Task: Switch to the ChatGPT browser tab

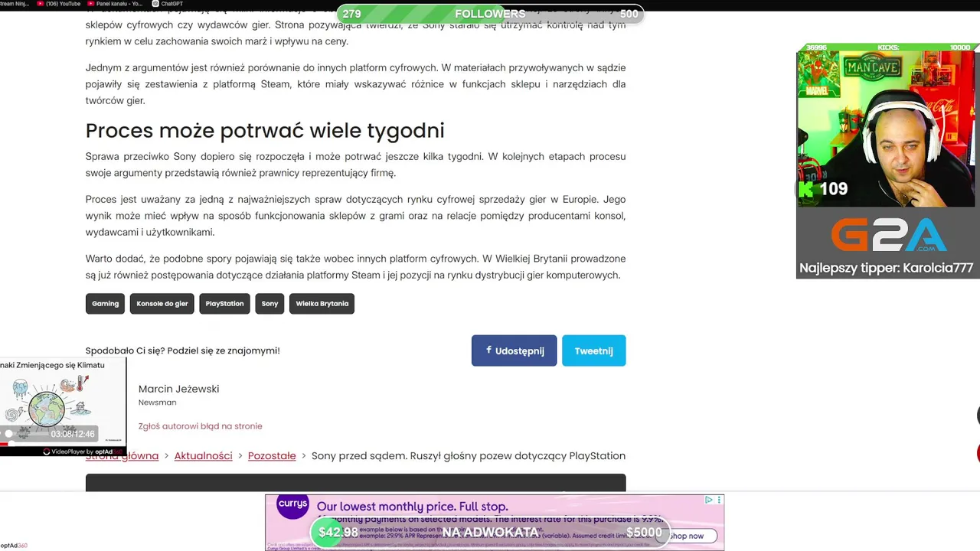Action: point(168,4)
